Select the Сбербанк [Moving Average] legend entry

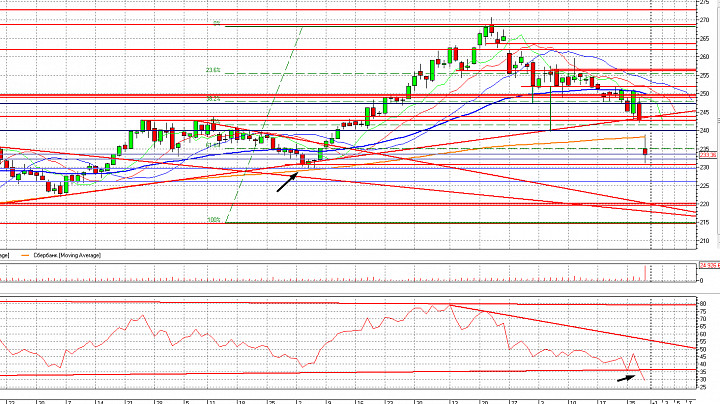[67, 255]
